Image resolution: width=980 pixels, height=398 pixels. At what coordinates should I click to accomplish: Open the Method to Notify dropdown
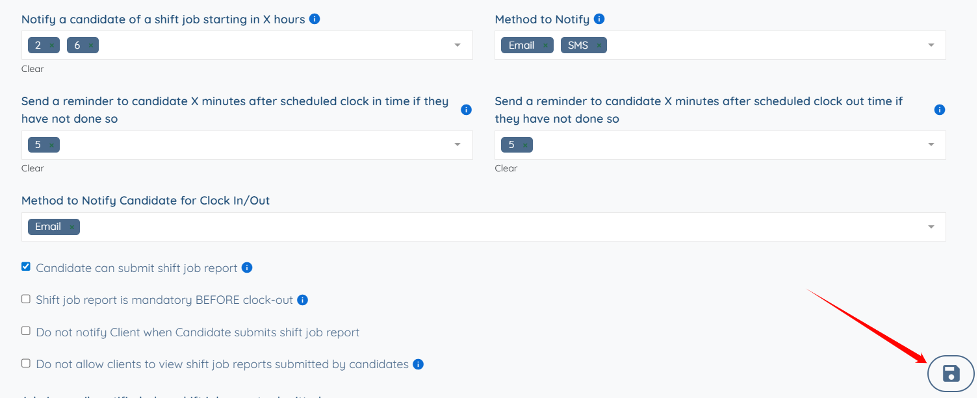coord(931,45)
